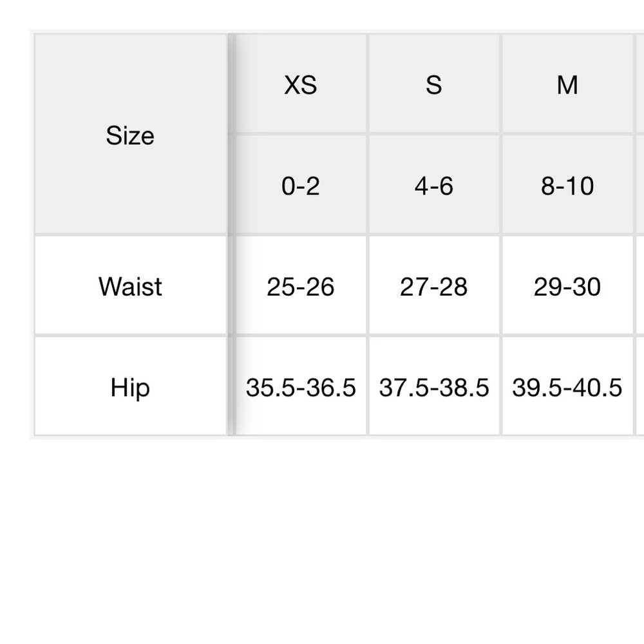Click the Waist row label

click(x=130, y=286)
